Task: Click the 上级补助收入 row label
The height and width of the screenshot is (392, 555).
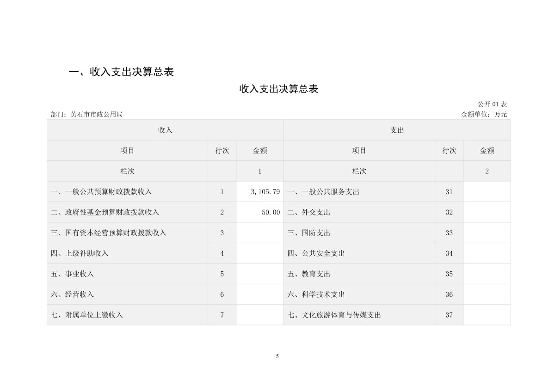Action: pyautogui.click(x=80, y=253)
